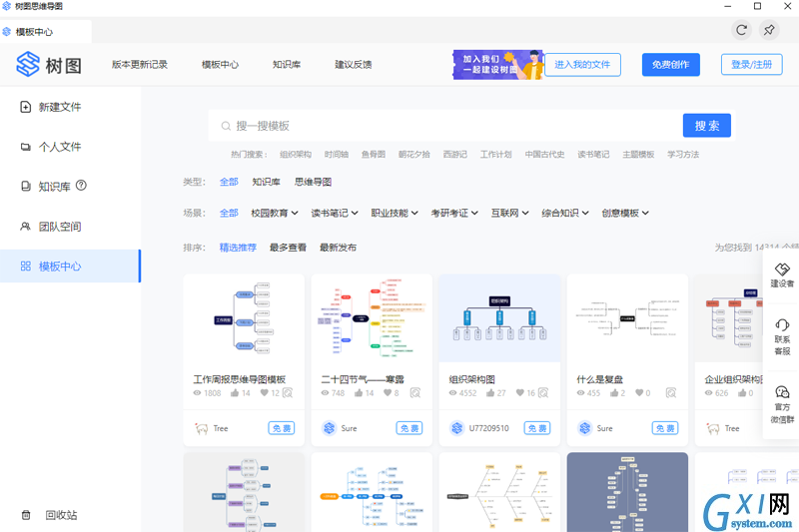Favorite the 什么是复盘 heart icon
Viewport: 799px width, 532px height.
(639, 392)
